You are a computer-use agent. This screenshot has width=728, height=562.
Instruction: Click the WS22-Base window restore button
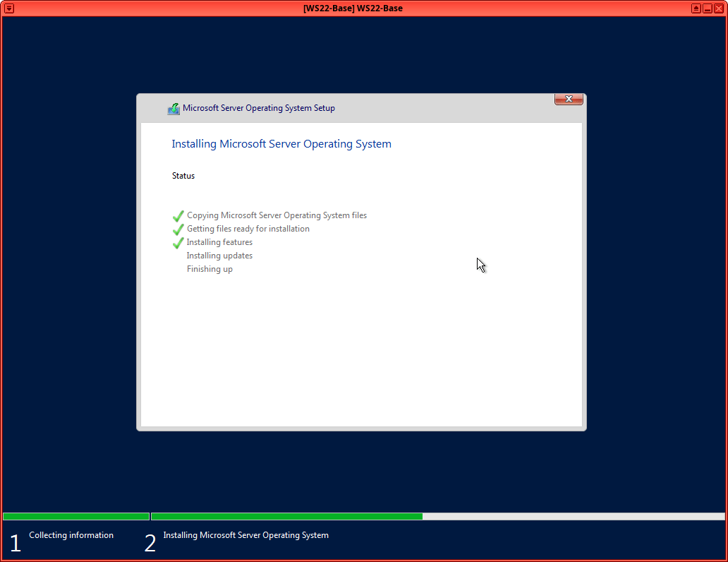pyautogui.click(x=696, y=8)
